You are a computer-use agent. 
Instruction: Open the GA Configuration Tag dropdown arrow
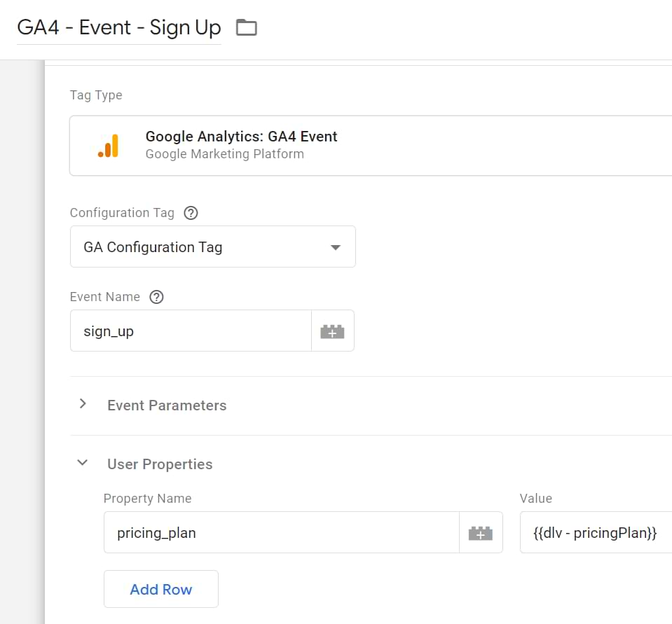point(336,247)
